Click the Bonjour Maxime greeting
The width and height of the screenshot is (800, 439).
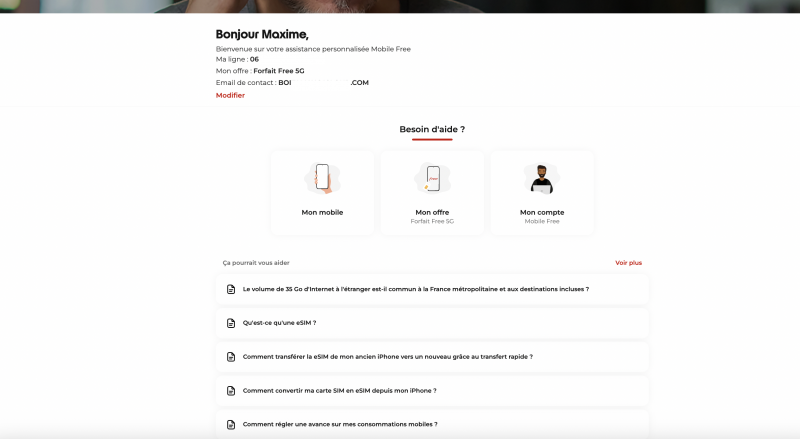coord(262,34)
